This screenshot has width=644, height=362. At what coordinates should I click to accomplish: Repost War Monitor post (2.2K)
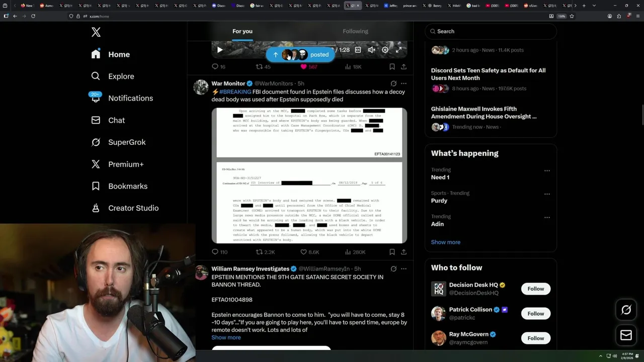[265, 252]
